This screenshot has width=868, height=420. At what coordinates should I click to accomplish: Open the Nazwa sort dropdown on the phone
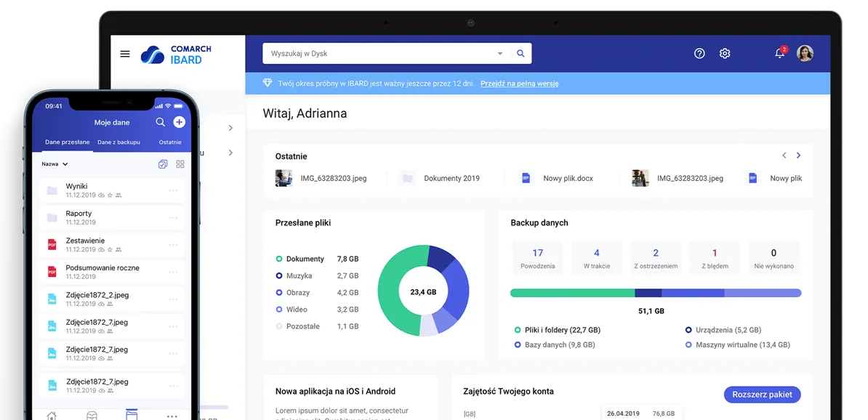[55, 164]
